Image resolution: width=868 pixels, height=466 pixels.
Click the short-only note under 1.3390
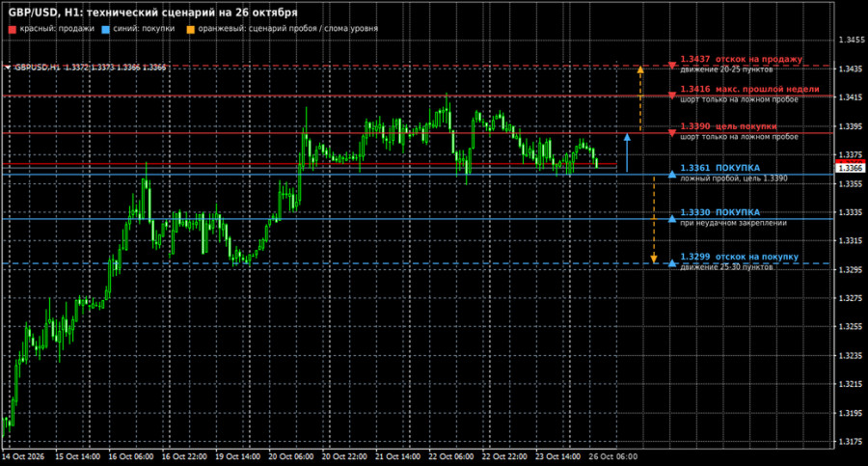coord(739,137)
